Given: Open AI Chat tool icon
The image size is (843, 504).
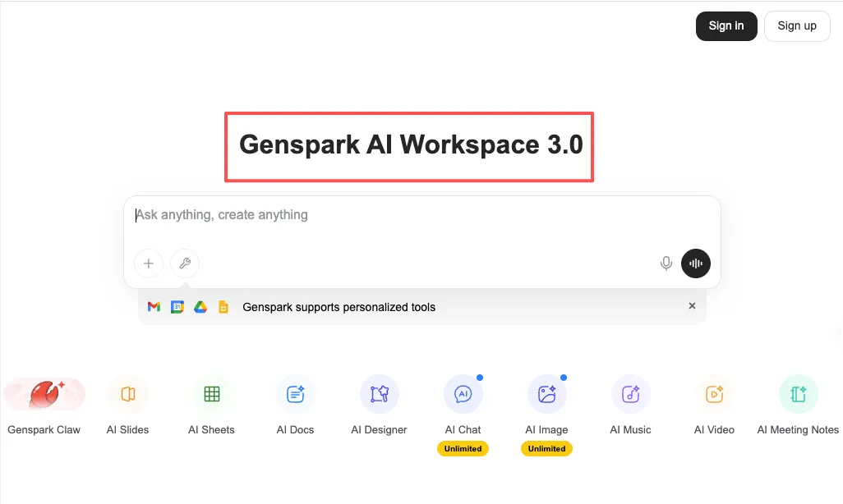Looking at the screenshot, I should click(463, 394).
